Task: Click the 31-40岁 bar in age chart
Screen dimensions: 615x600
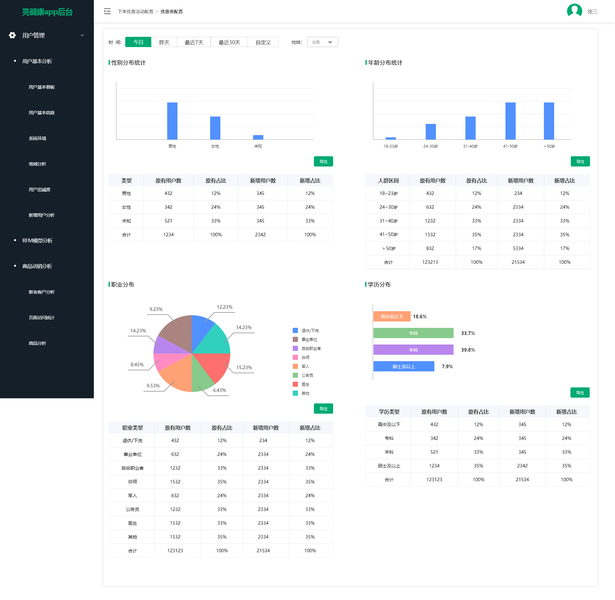Action: 470,128
